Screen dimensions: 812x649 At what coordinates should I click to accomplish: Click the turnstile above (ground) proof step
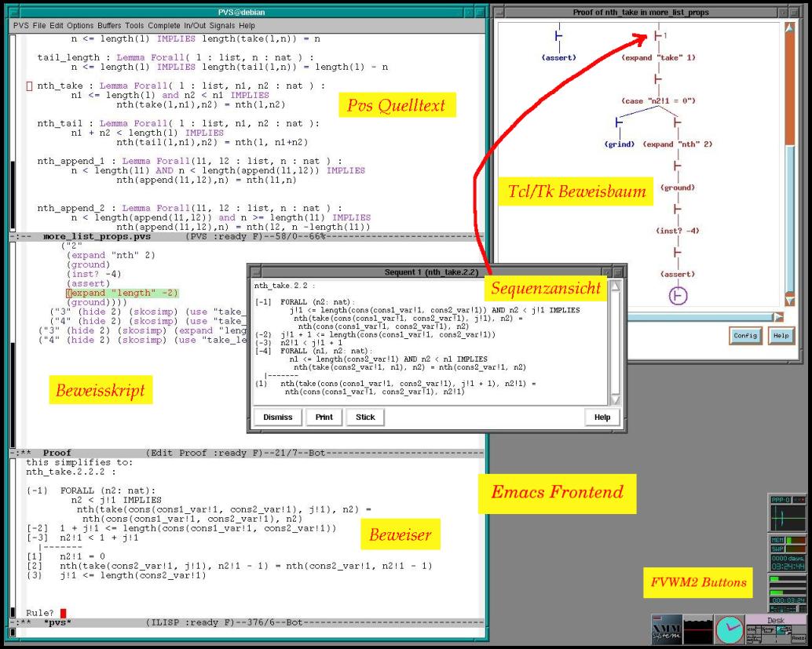(675, 167)
